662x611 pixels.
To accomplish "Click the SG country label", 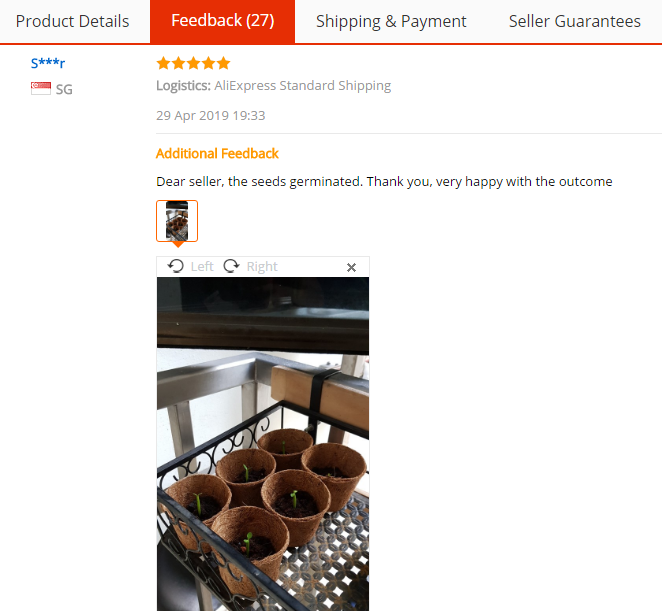I will (64, 89).
